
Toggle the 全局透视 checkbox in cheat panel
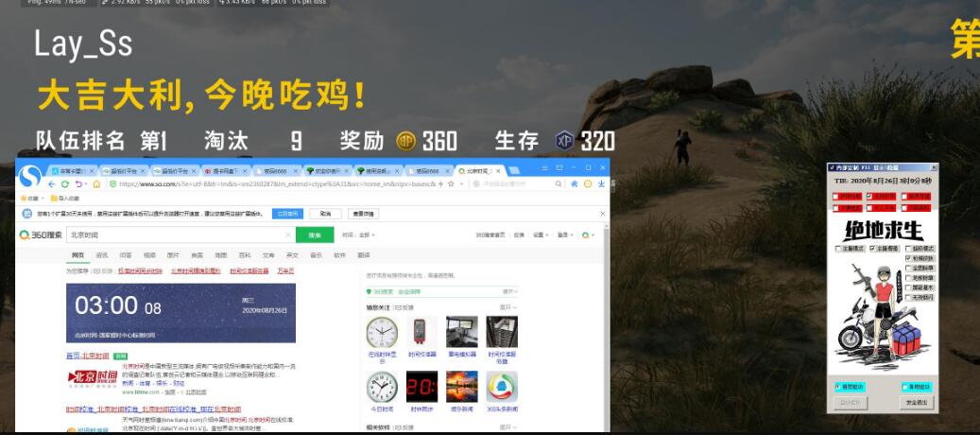point(873,249)
